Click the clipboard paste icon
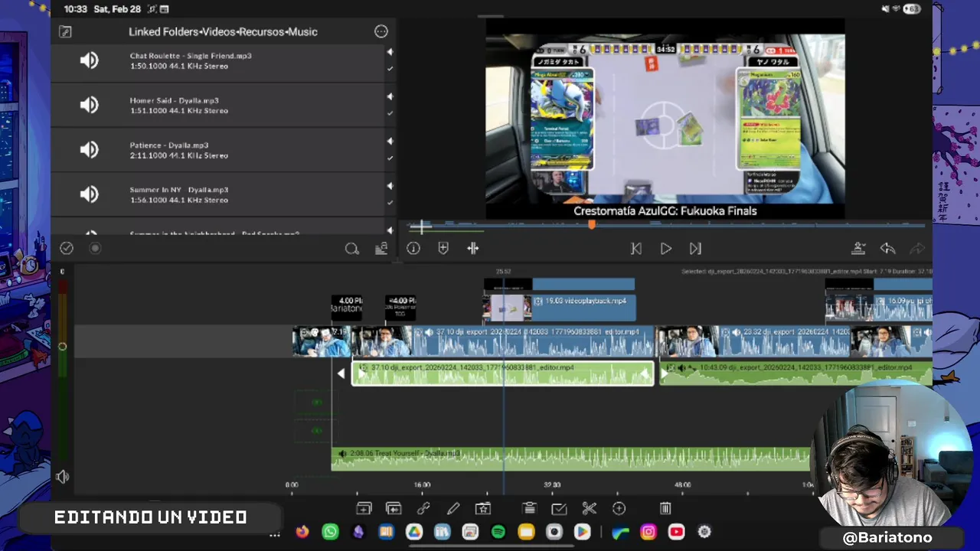Image resolution: width=980 pixels, height=551 pixels. pyautogui.click(x=529, y=508)
